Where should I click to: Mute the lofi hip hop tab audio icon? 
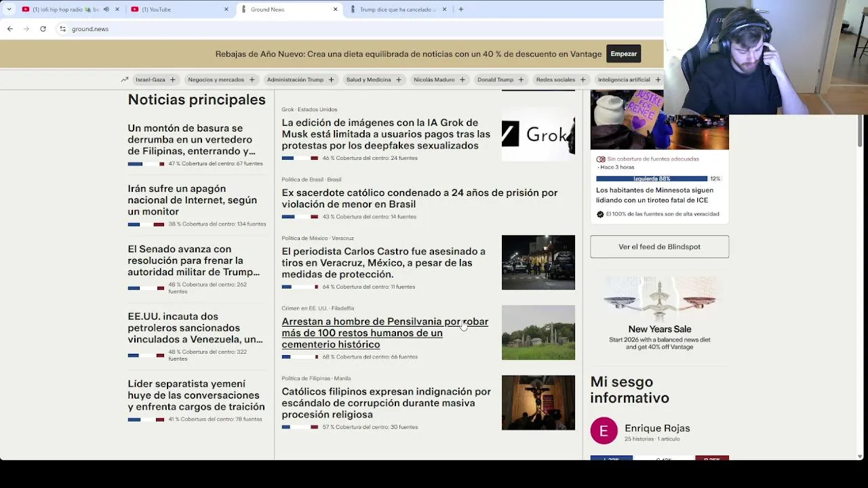click(106, 9)
